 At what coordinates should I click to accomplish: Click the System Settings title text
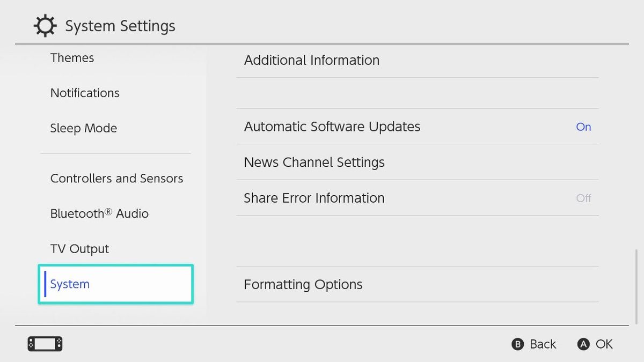120,25
